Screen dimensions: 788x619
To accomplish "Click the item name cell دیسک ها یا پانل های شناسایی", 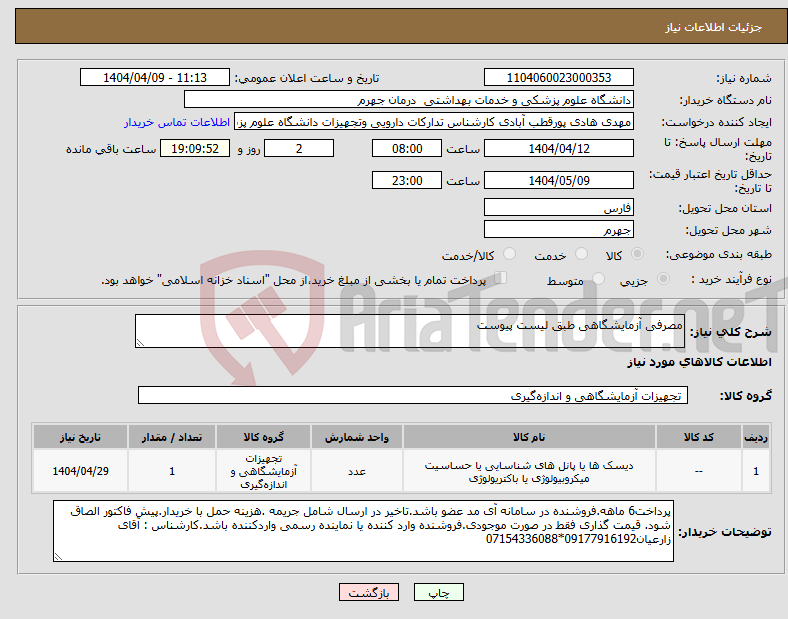I will coord(529,471).
